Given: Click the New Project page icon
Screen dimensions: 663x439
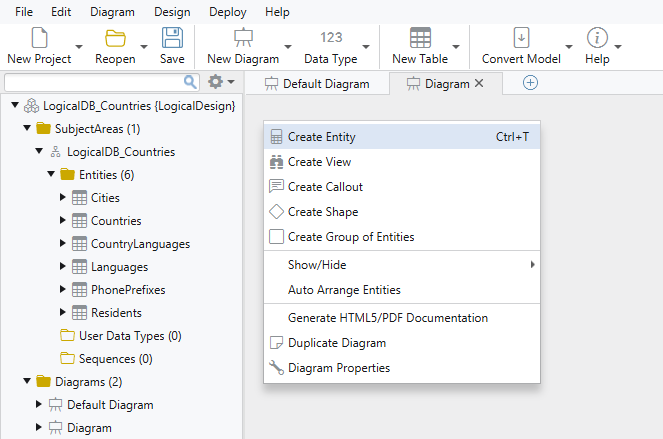Looking at the screenshot, I should pos(39,38).
